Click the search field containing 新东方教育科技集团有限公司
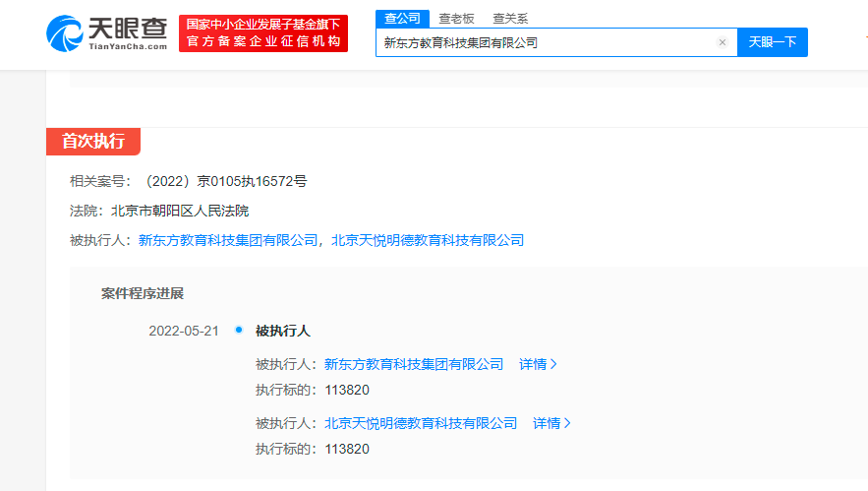868x491 pixels. tap(546, 42)
